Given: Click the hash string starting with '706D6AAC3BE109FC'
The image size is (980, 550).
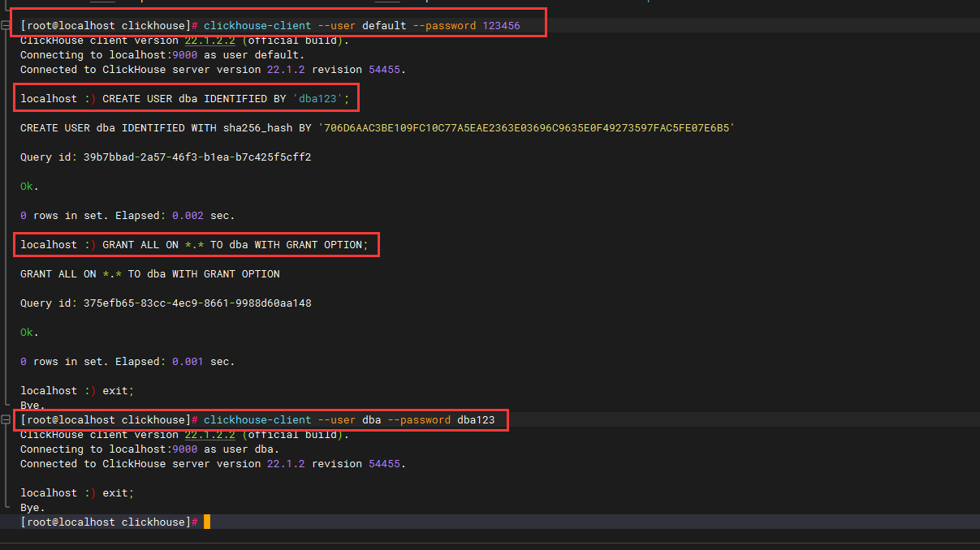Looking at the screenshot, I should [x=526, y=128].
